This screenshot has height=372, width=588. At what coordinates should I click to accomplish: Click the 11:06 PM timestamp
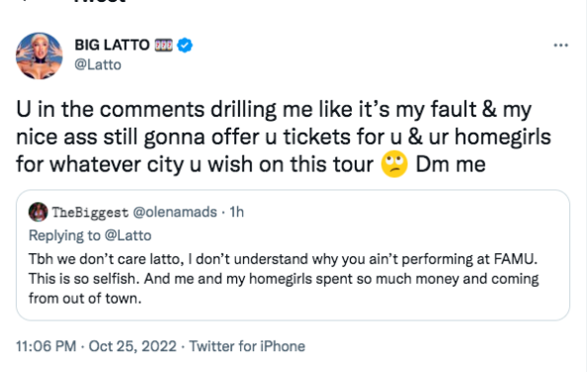(45, 346)
